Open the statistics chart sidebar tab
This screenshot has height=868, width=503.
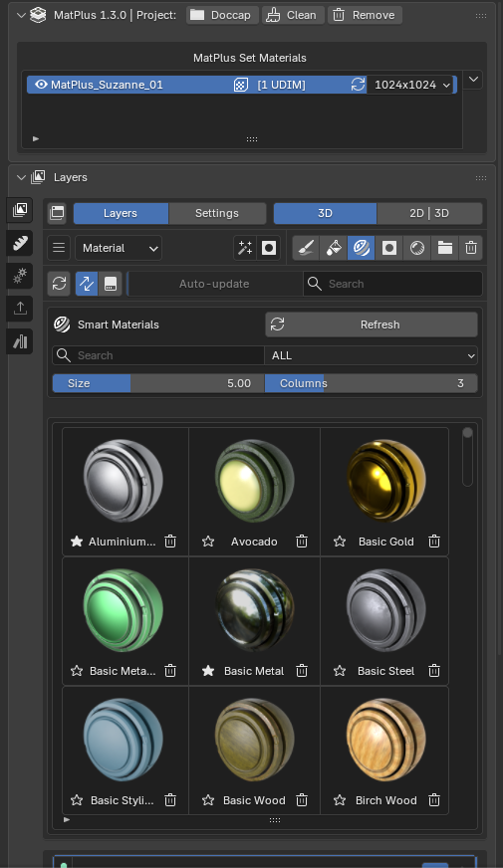(x=20, y=341)
